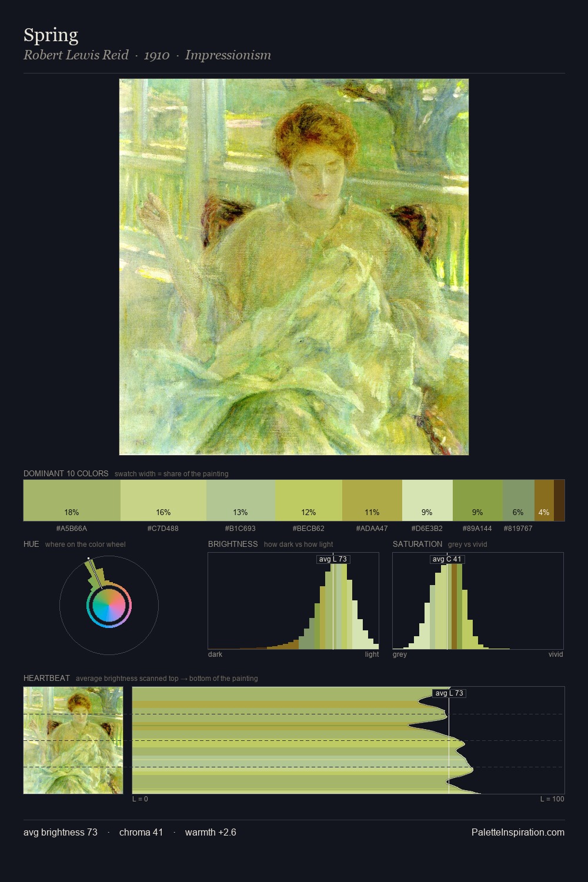Click the #A5B66A 18% color swatch
Image resolution: width=588 pixels, height=882 pixels.
click(72, 500)
